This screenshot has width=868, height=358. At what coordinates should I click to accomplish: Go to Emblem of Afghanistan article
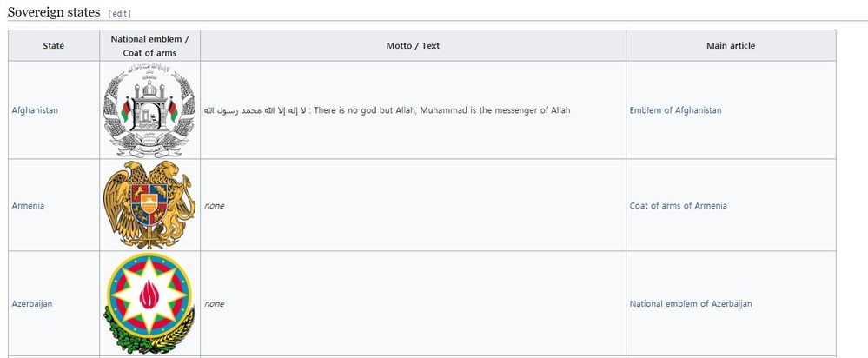coord(675,110)
